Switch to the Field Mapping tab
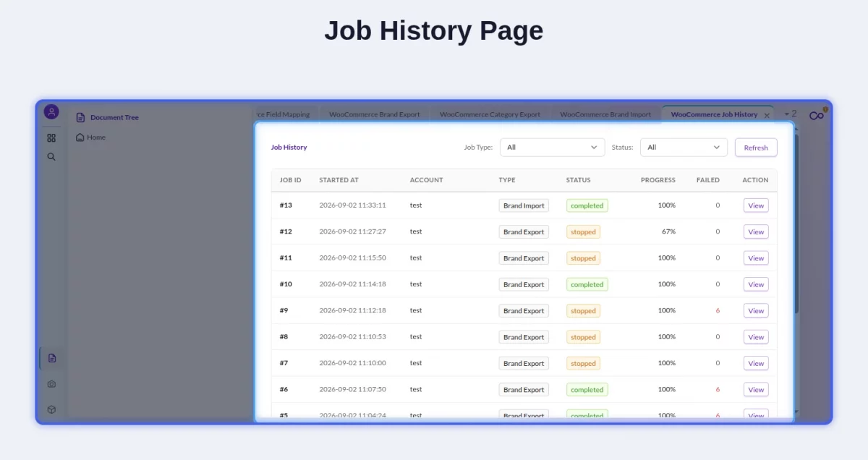The width and height of the screenshot is (868, 460). (286, 114)
